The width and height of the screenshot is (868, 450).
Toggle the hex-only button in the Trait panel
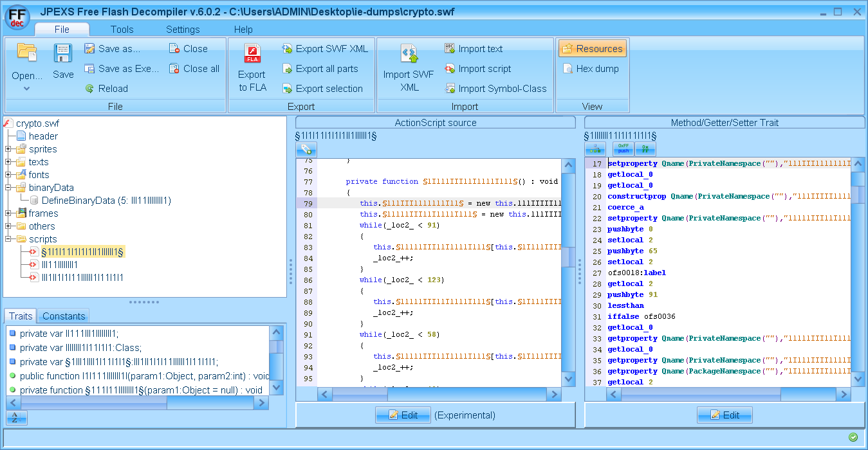pos(645,149)
